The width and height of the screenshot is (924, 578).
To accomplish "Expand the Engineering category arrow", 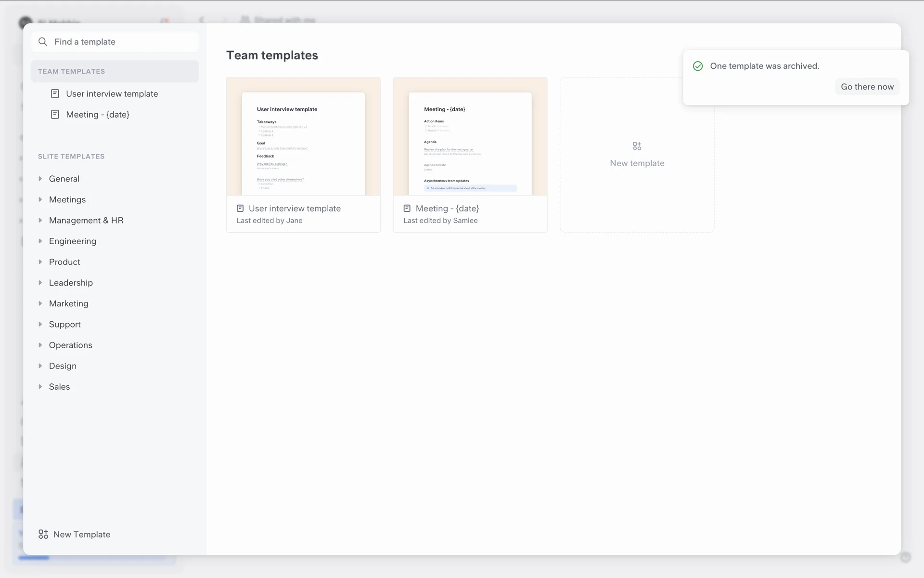I will [40, 241].
